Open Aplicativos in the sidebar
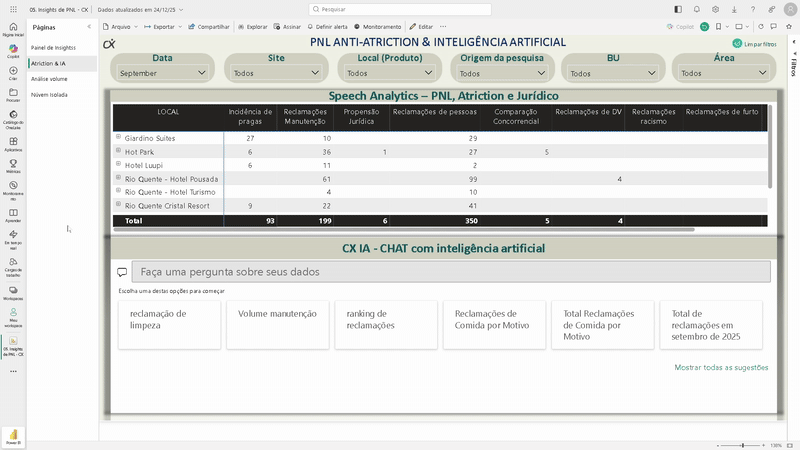800x450 pixels. [x=13, y=144]
